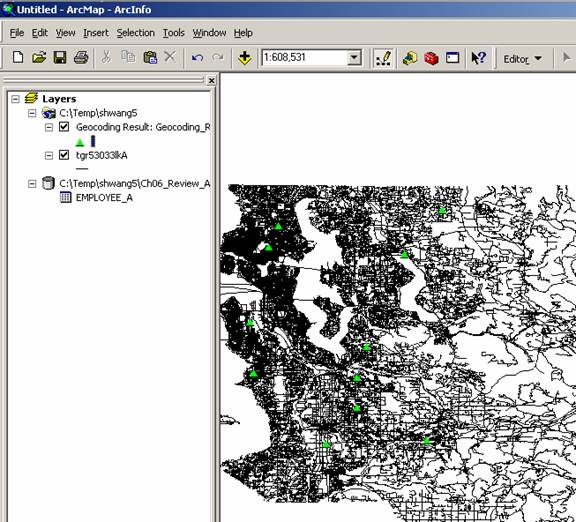Toggle visibility of the tgr53033lkA layer
Screen dimensions: 576x522
pos(64,155)
